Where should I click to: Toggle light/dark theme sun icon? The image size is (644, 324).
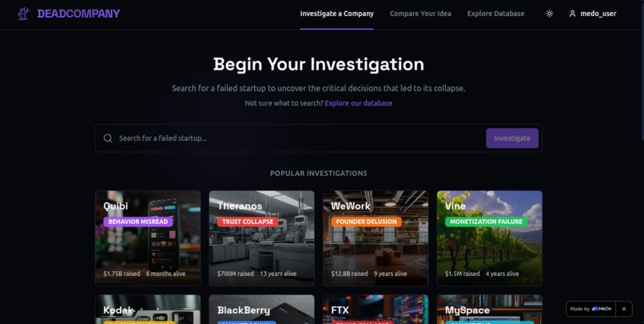[549, 14]
